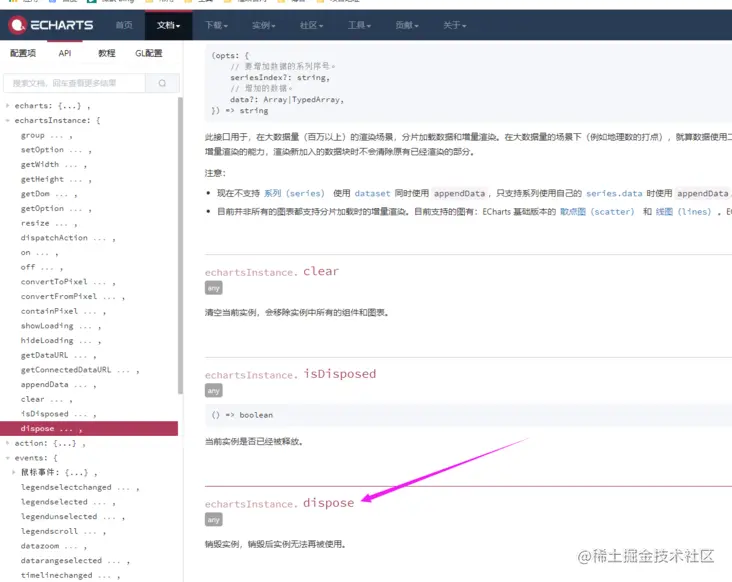Expand the echarts: {...} tree node
This screenshot has width=732, height=582.
coord(7,105)
